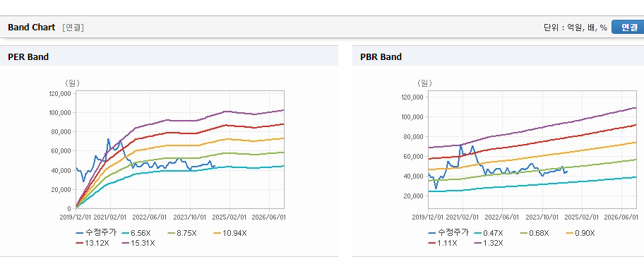Toggle the 0.68X legend entry
Screen dimensions: 644x257
click(535, 233)
